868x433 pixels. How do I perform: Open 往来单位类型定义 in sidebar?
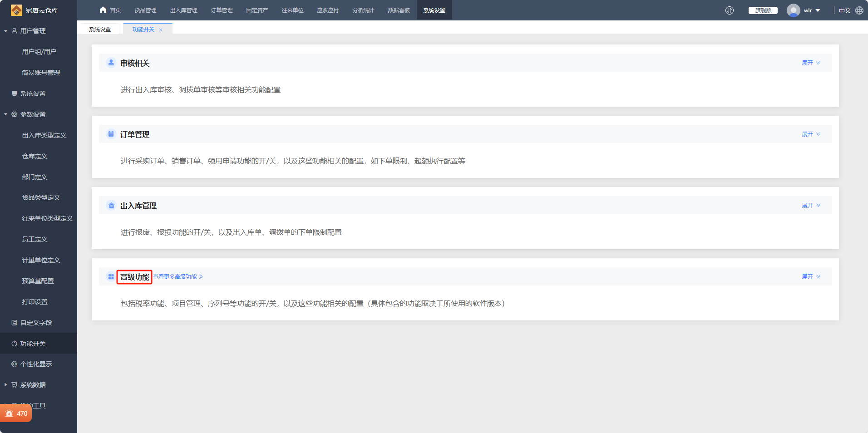click(x=47, y=218)
